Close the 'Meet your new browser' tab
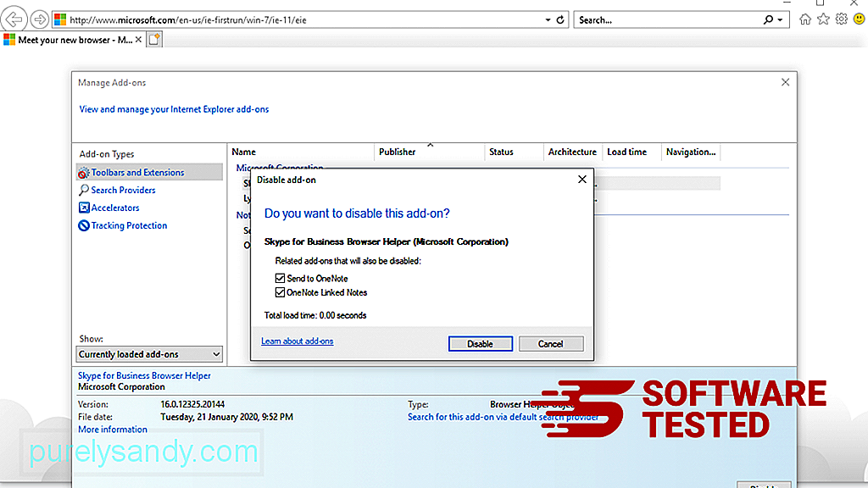Viewport: 868px width, 488px height. point(138,40)
